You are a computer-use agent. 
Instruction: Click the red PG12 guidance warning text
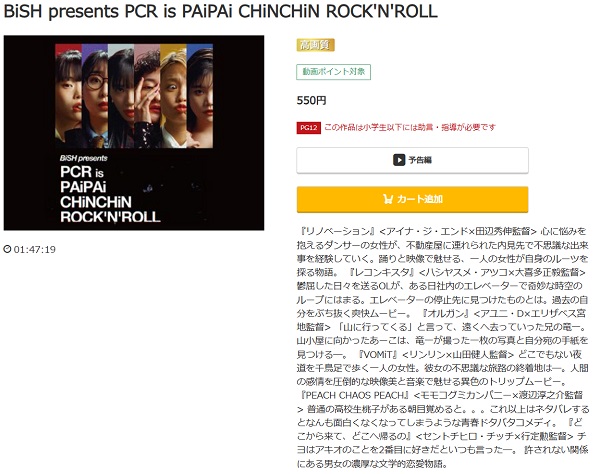410,127
